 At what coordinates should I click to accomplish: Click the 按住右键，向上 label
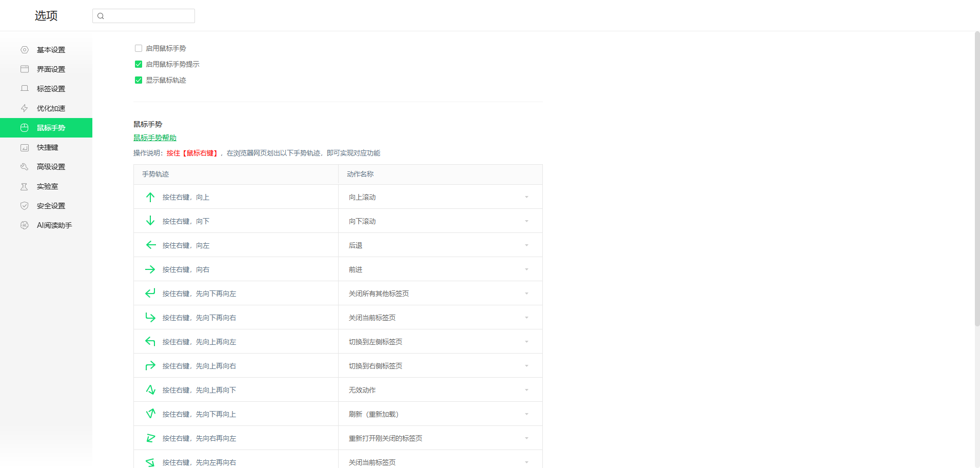[x=186, y=197]
